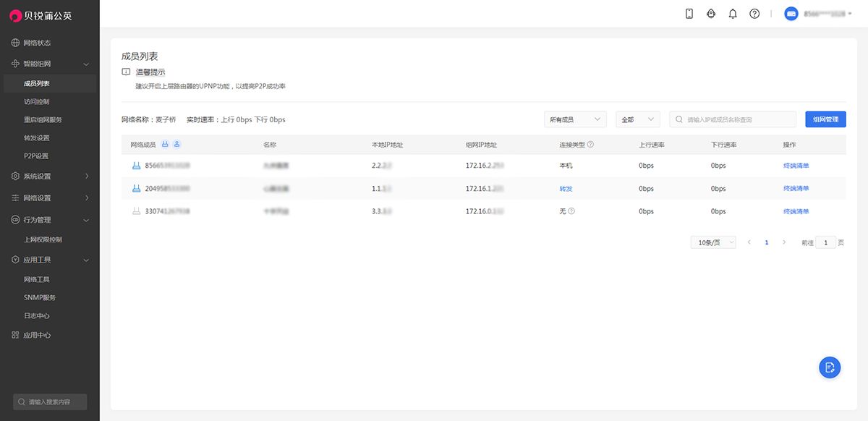Viewport: 868px width, 421px height.
Task: Focus the sidebar 请输入搜索内容 search box
Action: (50, 401)
